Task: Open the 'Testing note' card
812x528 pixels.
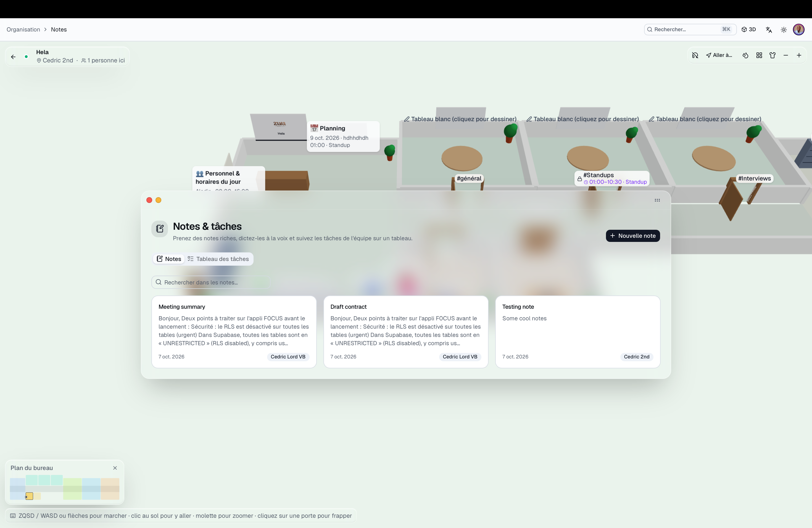Action: (x=578, y=332)
